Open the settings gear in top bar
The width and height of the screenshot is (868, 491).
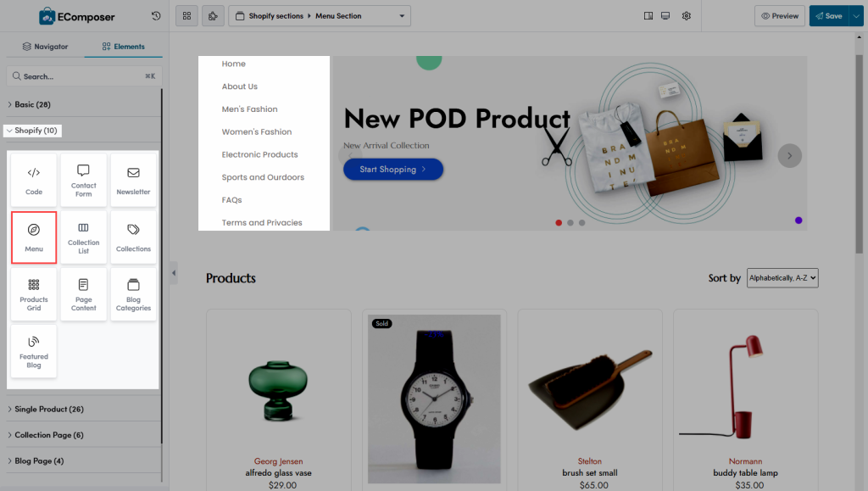[x=687, y=16]
